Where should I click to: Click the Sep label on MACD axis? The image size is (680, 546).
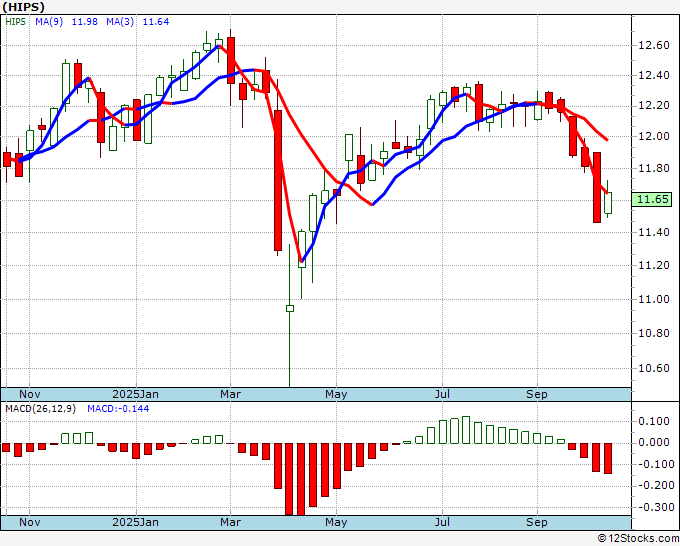pyautogui.click(x=536, y=522)
